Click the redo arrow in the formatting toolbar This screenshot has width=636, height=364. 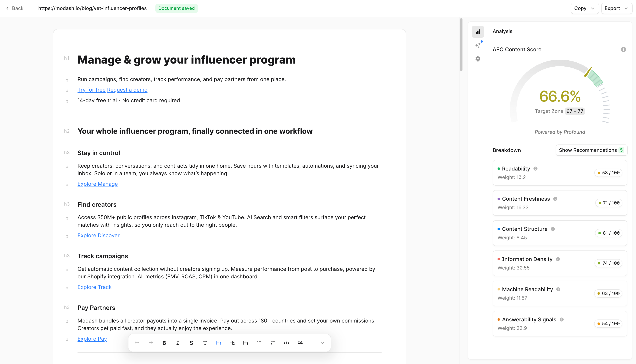coord(151,343)
